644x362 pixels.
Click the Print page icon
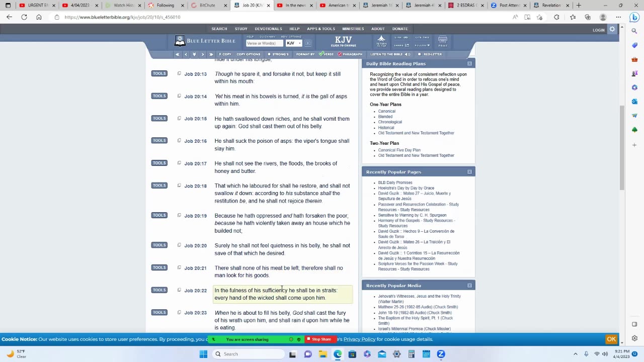click(443, 41)
